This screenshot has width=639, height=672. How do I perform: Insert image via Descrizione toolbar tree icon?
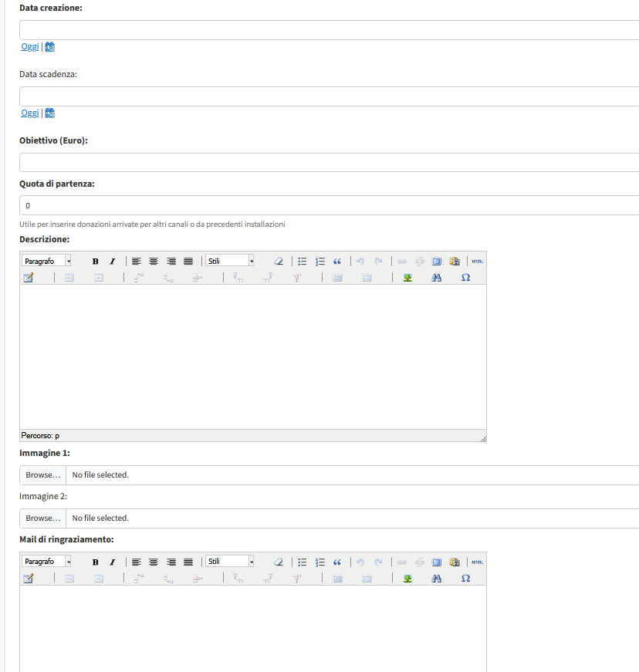pos(407,278)
